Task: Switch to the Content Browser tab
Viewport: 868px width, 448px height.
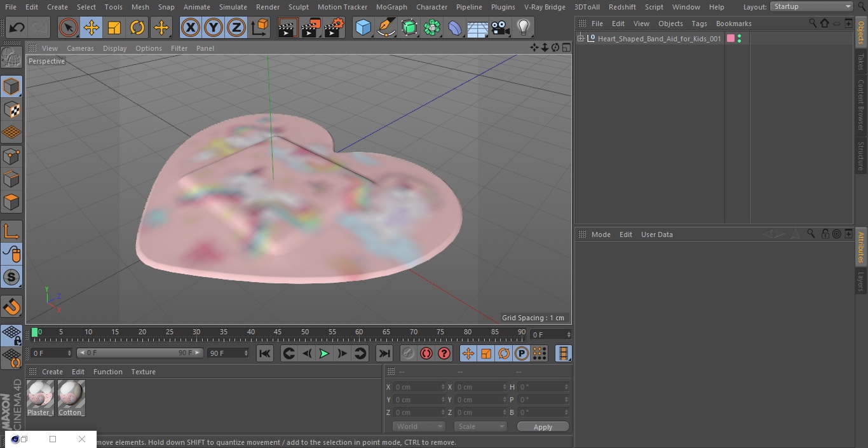Action: [x=861, y=105]
